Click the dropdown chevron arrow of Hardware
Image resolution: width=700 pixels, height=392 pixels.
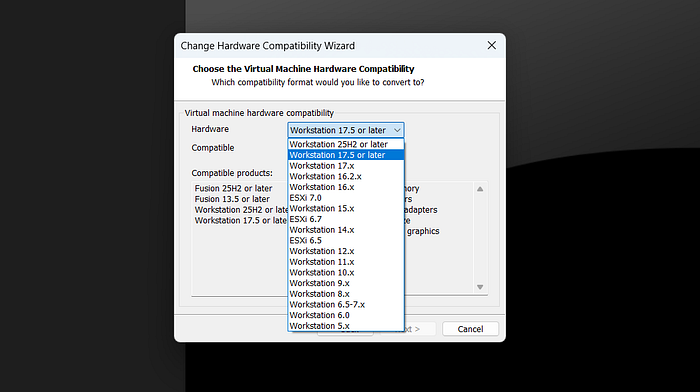[397, 130]
